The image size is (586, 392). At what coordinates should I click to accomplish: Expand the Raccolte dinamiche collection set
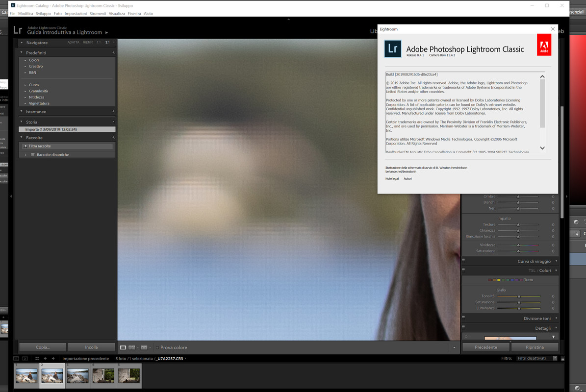[26, 154]
